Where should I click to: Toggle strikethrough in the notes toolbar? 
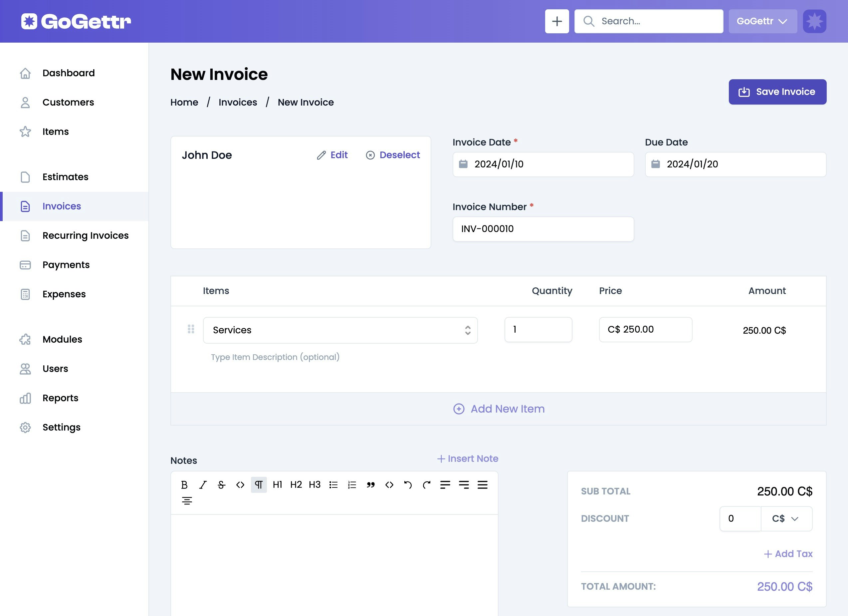[221, 485]
